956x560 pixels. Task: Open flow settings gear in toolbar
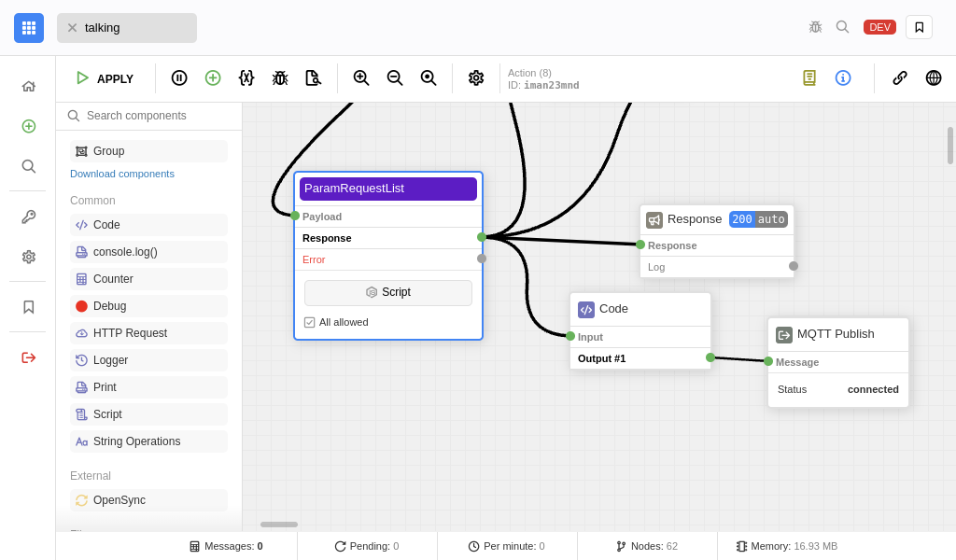tap(476, 78)
